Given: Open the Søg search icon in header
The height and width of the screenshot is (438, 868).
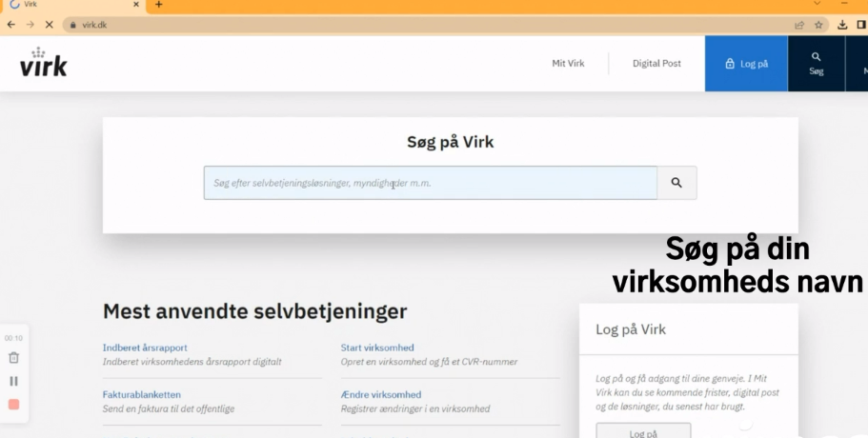Looking at the screenshot, I should pos(816,64).
